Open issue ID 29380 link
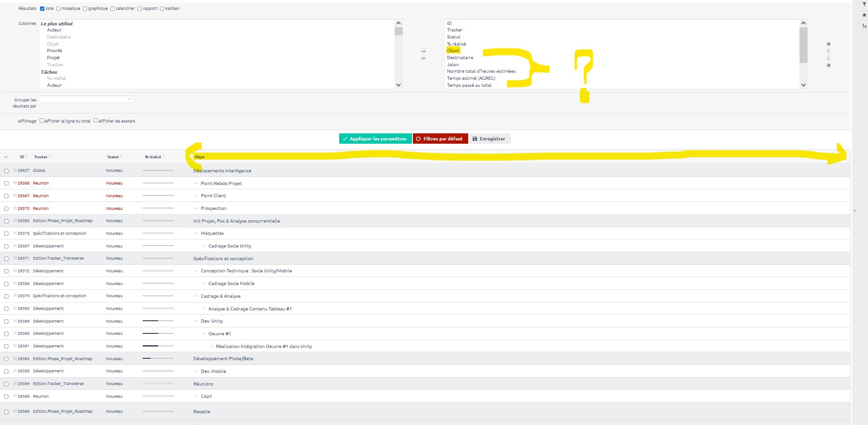The height and width of the screenshot is (425, 868). pos(23,221)
